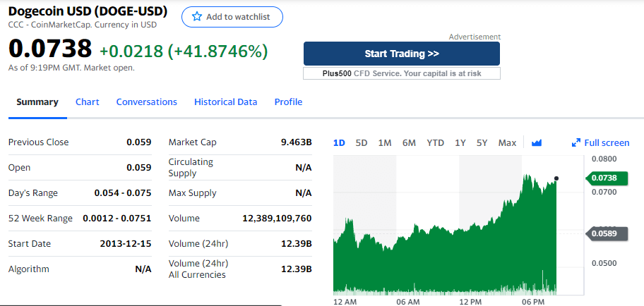Click the star icon in Add to watchlist
Viewport: 644px width, 306px height.
(x=197, y=17)
